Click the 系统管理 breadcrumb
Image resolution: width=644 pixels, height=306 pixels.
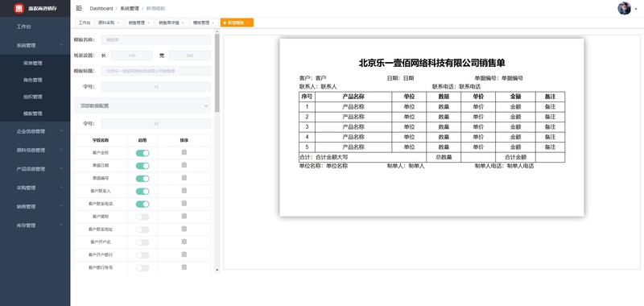[130, 8]
